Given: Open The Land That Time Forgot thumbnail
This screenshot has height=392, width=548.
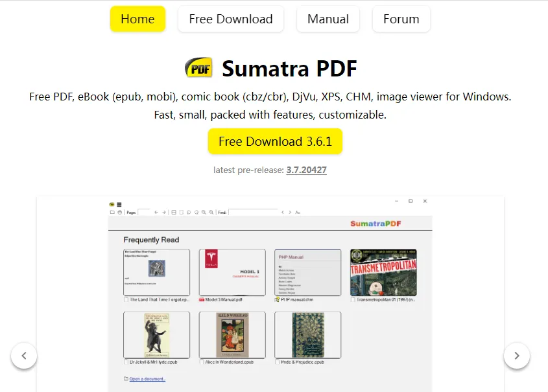Looking at the screenshot, I should click(156, 272).
